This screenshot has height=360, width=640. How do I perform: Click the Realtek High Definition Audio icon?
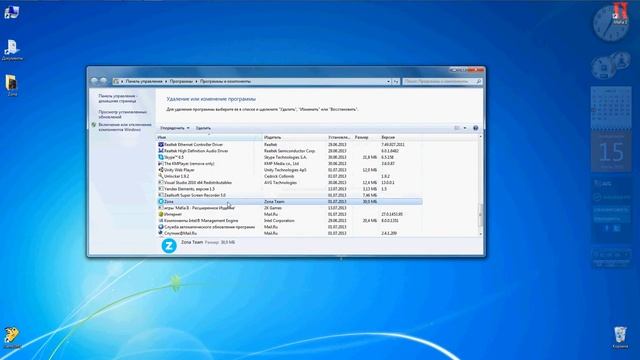pos(160,151)
